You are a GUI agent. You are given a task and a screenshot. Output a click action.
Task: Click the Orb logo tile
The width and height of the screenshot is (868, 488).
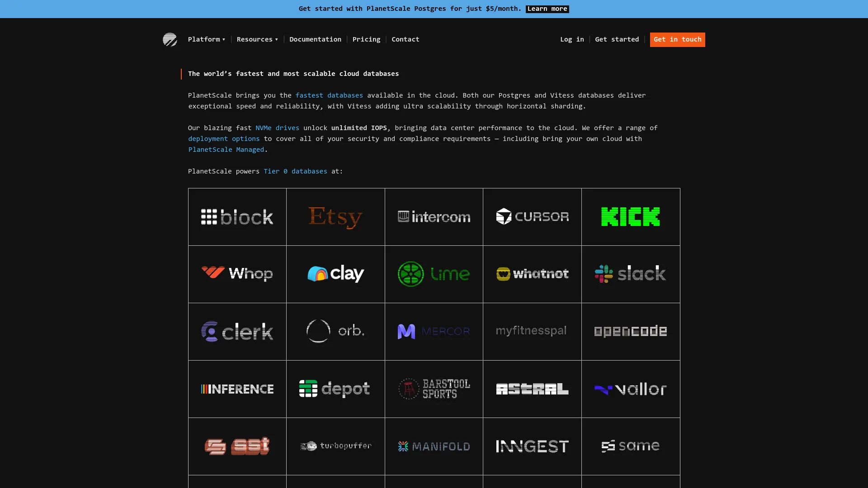click(335, 332)
